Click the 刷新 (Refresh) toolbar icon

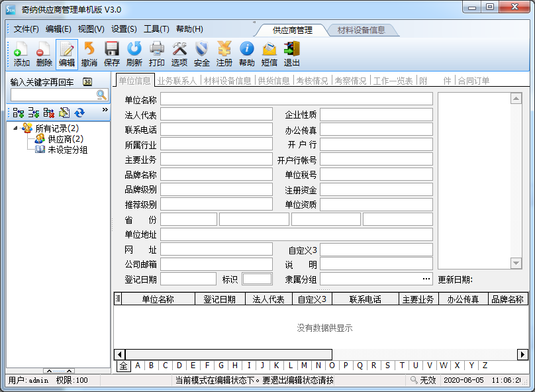(x=134, y=54)
